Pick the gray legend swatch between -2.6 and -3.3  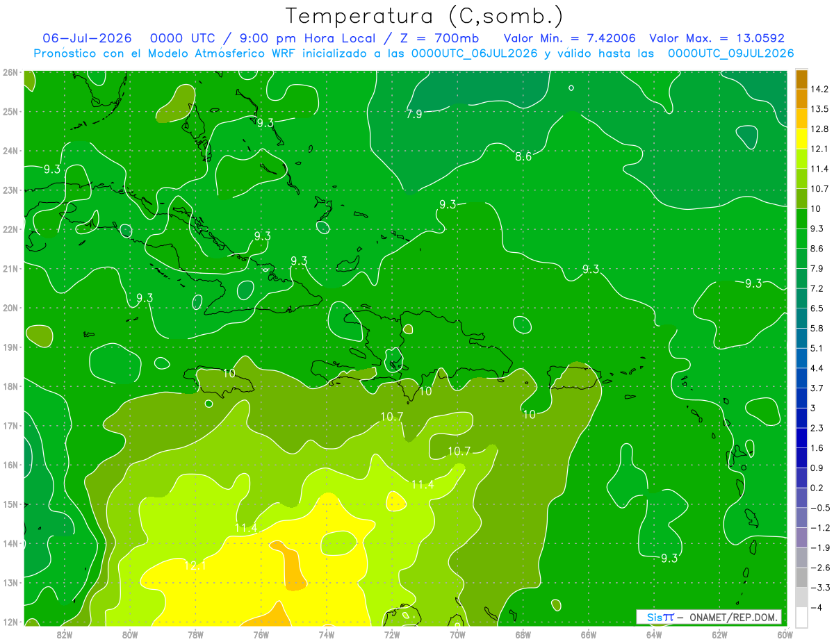[x=801, y=577]
